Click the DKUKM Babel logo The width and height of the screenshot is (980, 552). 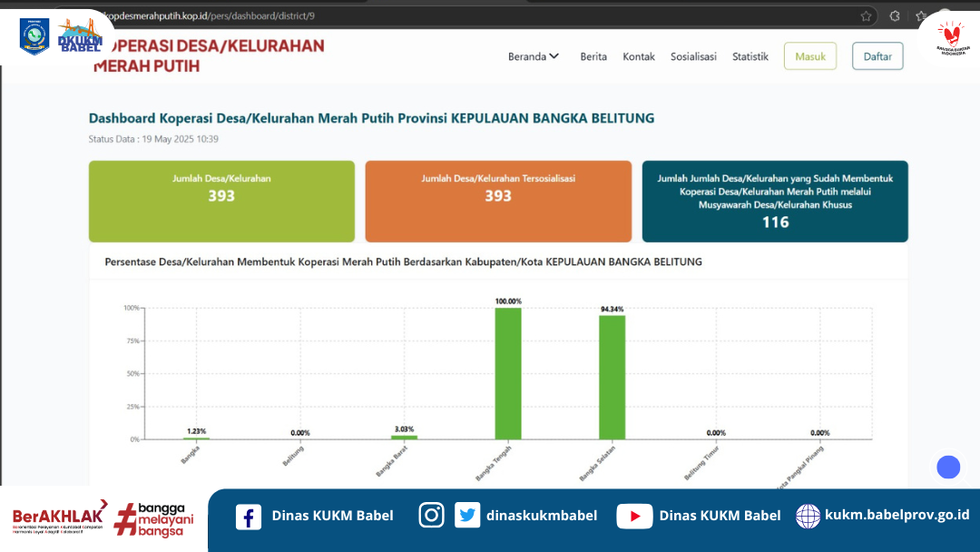point(80,36)
